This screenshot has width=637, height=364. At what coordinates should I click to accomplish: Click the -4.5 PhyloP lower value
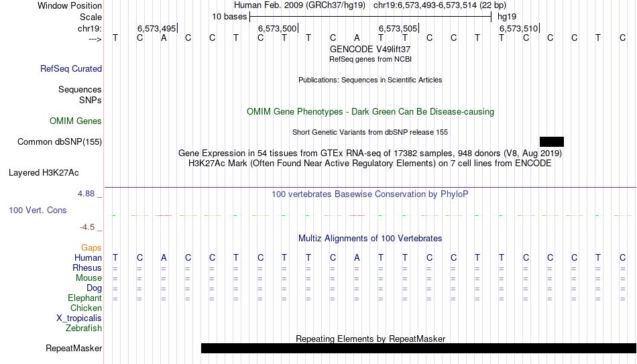87,227
